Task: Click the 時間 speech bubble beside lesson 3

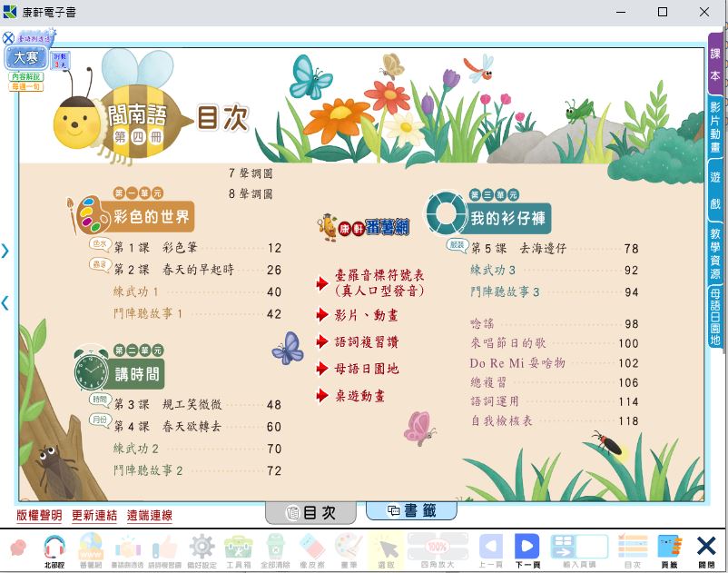Action: pyautogui.click(x=100, y=400)
